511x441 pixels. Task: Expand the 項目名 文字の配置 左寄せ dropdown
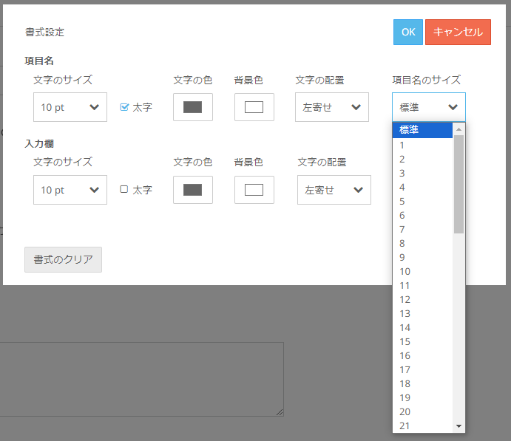pos(332,107)
